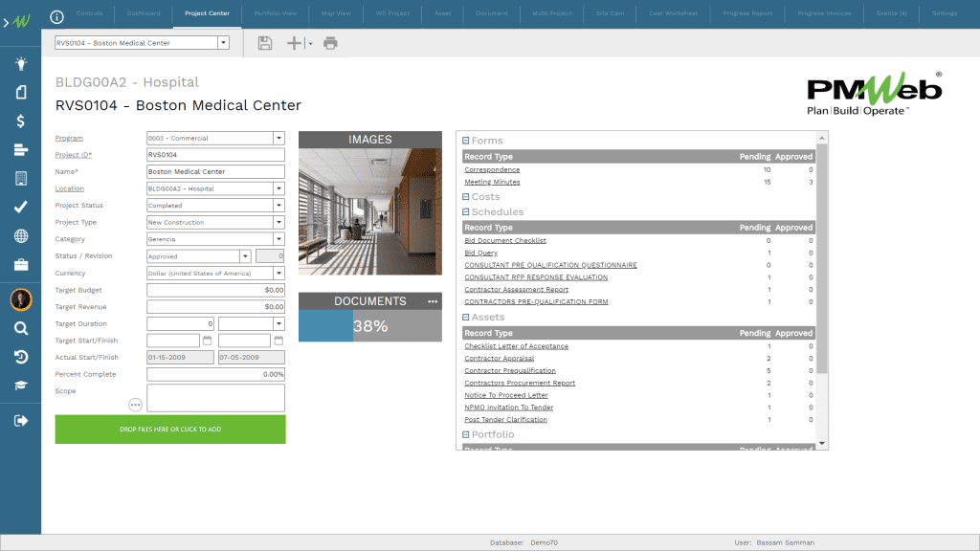The height and width of the screenshot is (551, 980).
Task: Open the Currency dropdown
Action: coord(278,273)
